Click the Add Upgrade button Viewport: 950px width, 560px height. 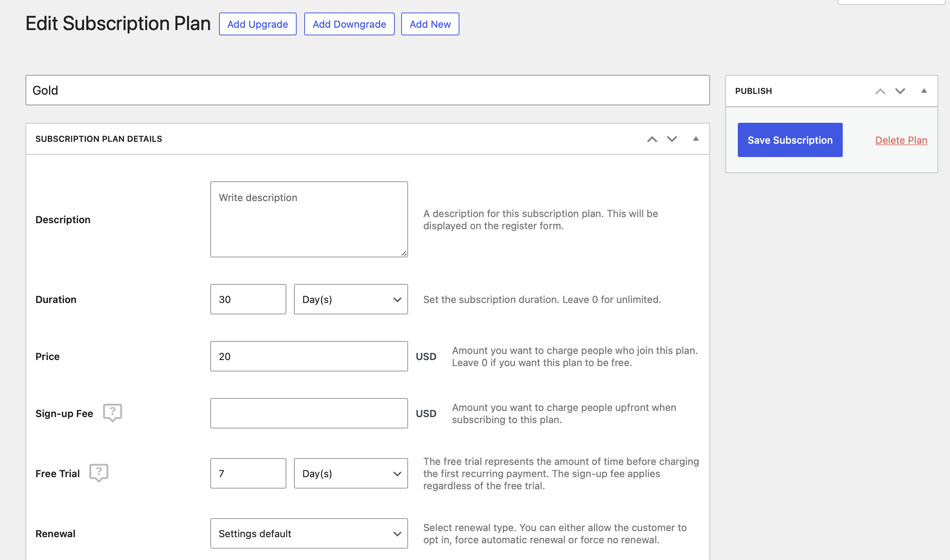257,24
